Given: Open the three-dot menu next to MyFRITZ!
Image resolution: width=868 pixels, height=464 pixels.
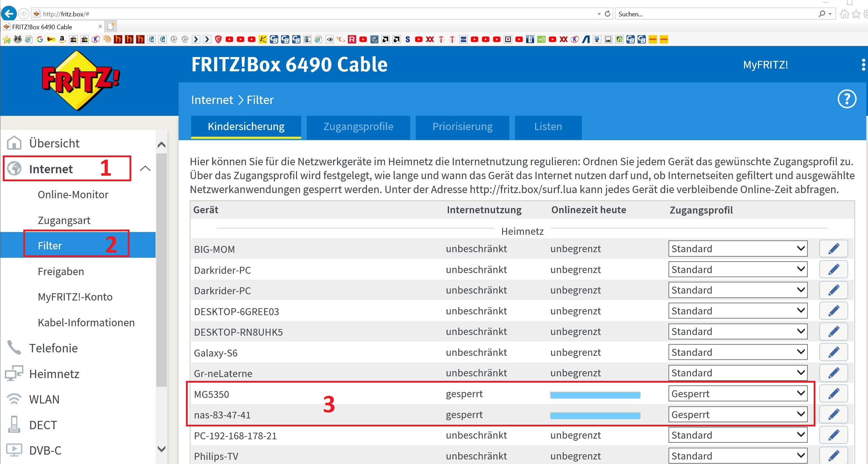Looking at the screenshot, I should tap(863, 65).
